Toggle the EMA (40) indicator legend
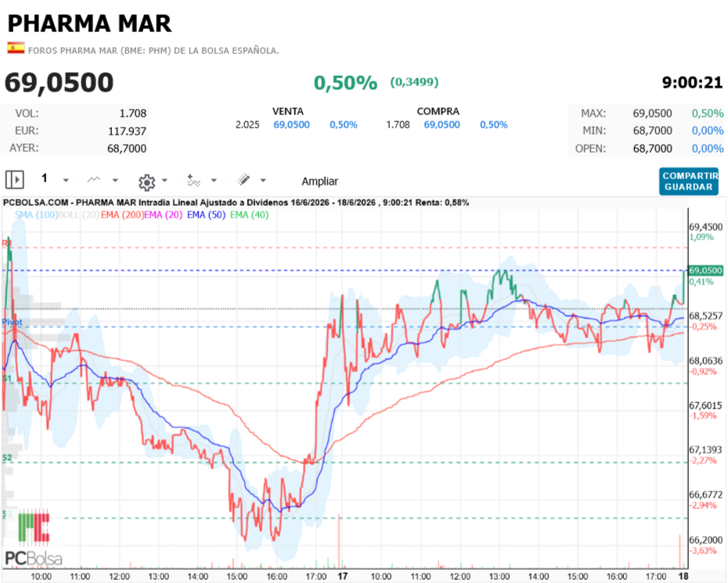Image resolution: width=728 pixels, height=583 pixels. (250, 215)
